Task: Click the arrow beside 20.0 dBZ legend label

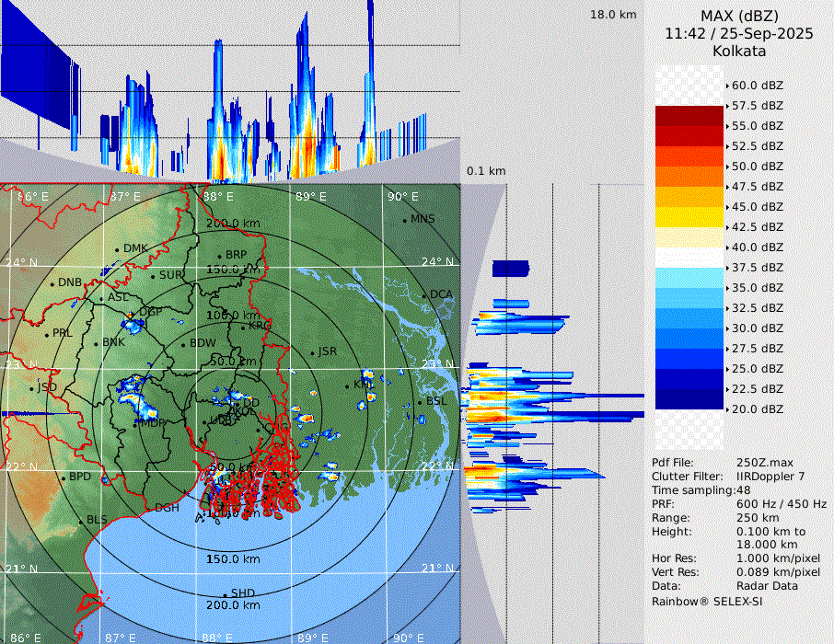Action: click(x=727, y=408)
